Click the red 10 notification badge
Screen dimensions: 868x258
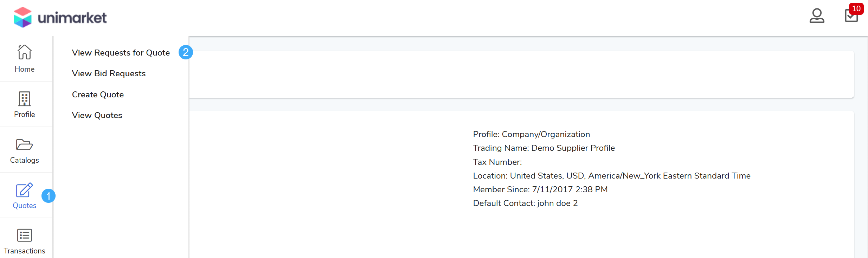856,8
